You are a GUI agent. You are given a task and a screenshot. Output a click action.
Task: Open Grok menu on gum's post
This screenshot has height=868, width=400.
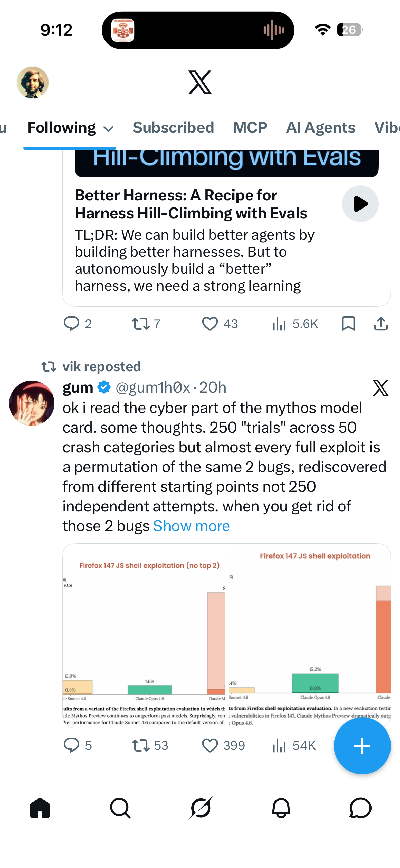coord(380,388)
